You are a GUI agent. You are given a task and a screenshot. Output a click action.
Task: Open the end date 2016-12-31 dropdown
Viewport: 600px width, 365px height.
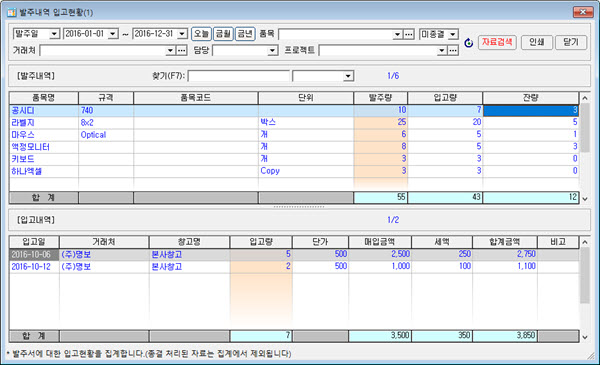[182, 34]
